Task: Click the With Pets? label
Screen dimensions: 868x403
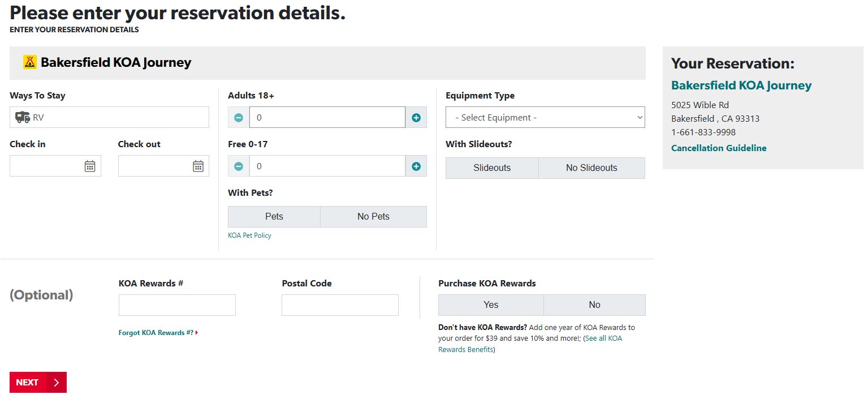Action: 251,193
